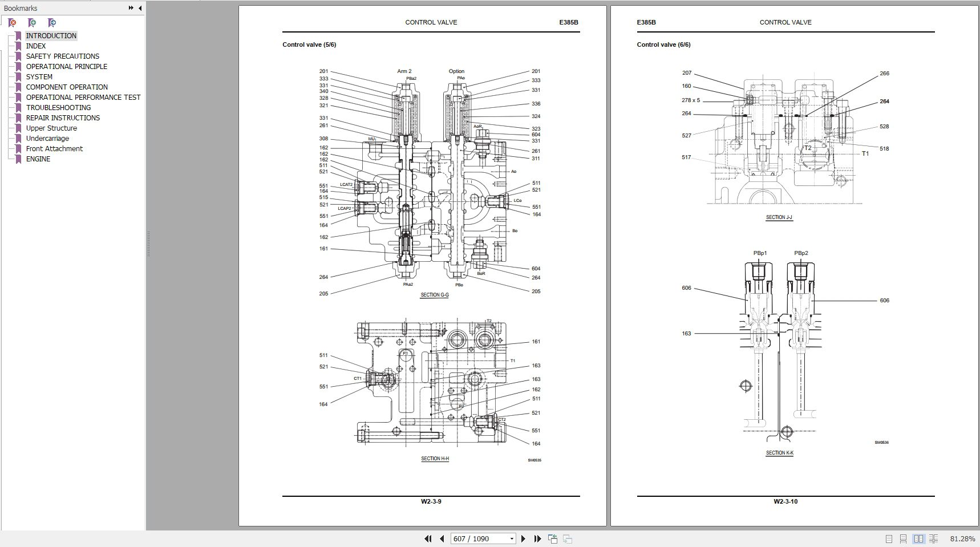This screenshot has height=547, width=980.
Task: Click the 81.28% zoom level display
Action: (x=962, y=538)
